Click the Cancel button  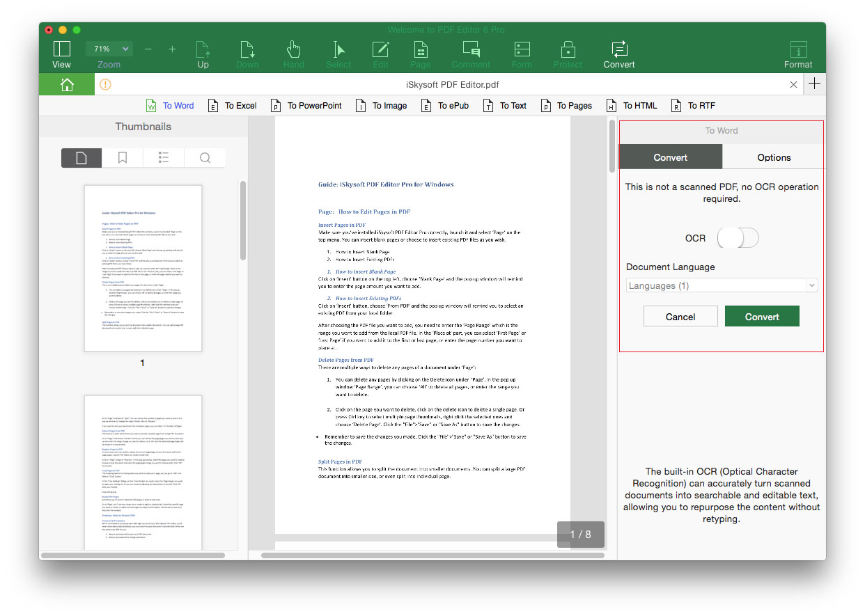click(680, 317)
